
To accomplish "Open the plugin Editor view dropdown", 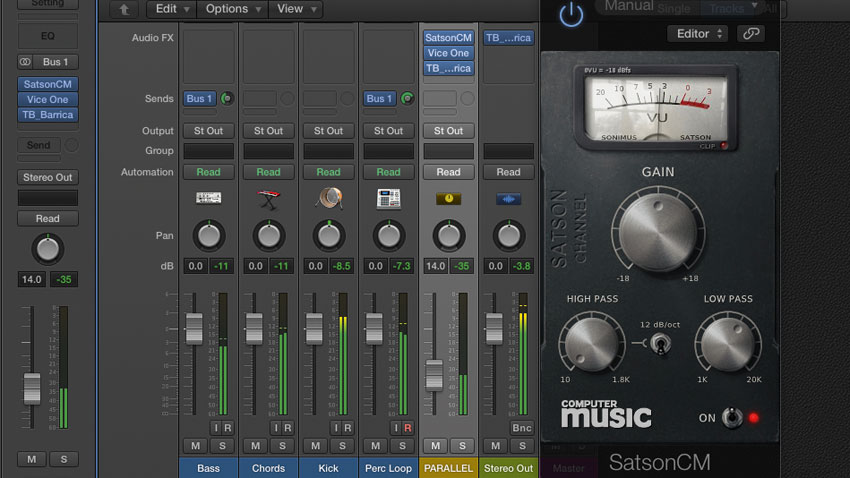I will click(x=698, y=34).
